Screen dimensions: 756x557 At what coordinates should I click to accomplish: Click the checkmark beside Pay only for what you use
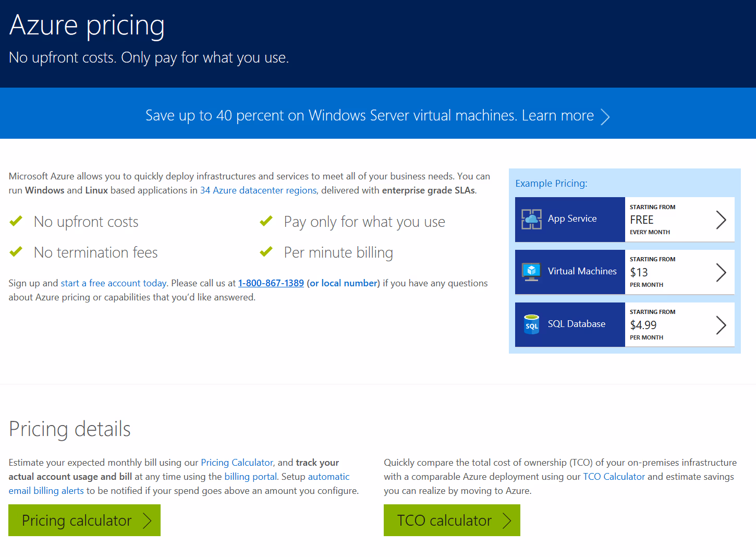pos(266,221)
